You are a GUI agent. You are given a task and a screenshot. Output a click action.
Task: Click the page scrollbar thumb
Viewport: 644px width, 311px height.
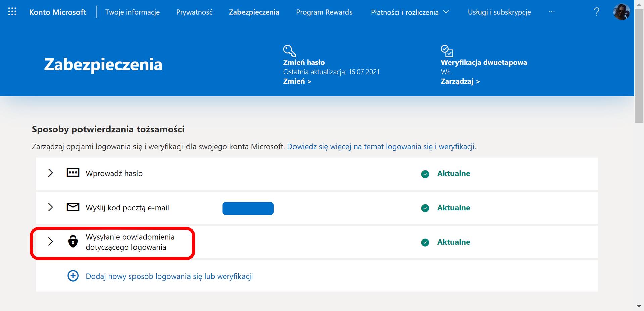click(639, 66)
